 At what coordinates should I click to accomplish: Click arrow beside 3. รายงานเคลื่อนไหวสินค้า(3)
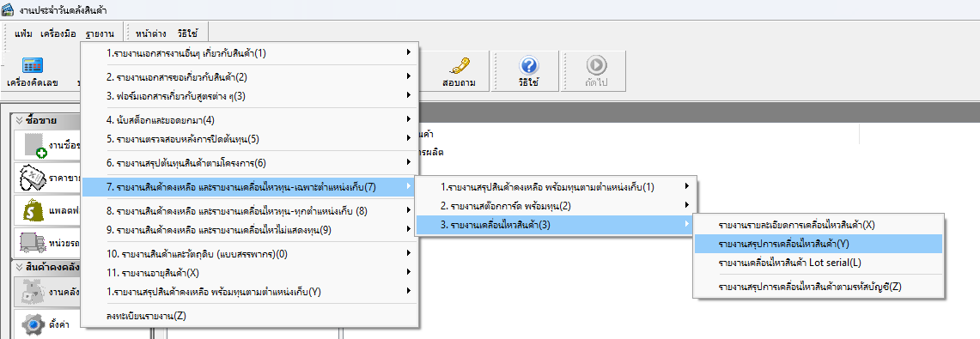[686, 224]
